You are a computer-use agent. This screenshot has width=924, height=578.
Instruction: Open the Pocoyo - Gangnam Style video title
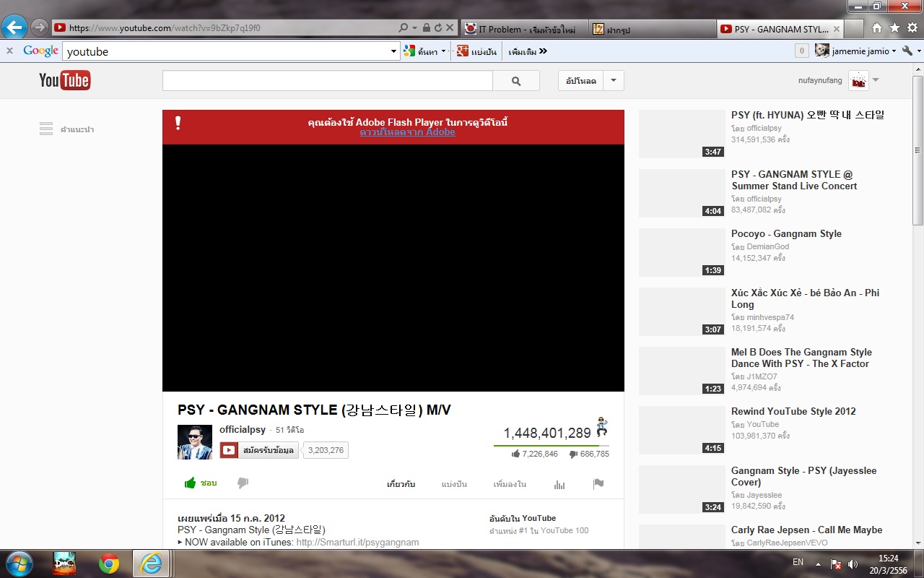[x=786, y=233]
